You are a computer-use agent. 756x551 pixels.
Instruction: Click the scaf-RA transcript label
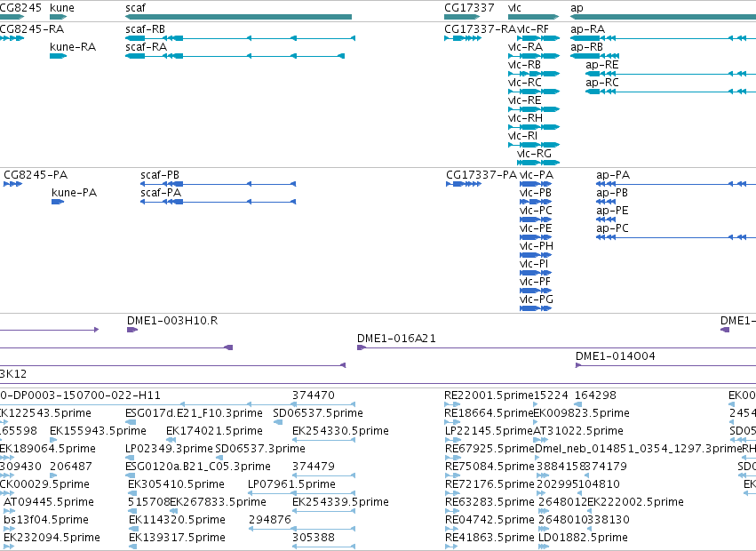146,47
